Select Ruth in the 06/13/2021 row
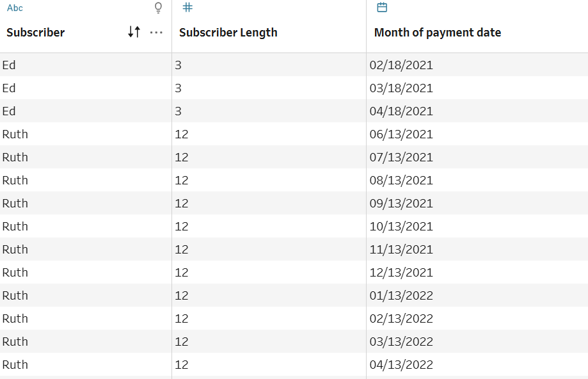The height and width of the screenshot is (379, 588). click(x=15, y=134)
